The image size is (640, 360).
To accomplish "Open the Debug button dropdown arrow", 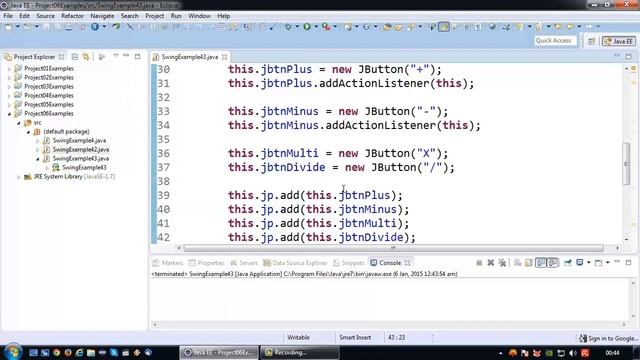I will tap(297, 27).
